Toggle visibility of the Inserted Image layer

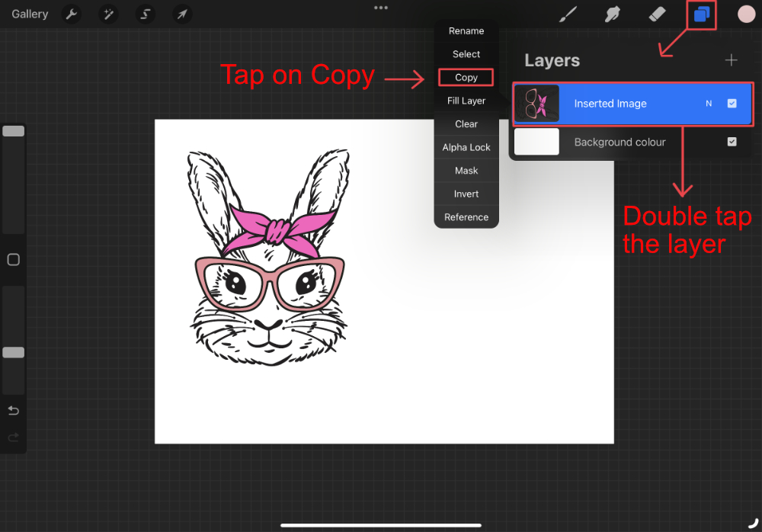pos(732,103)
